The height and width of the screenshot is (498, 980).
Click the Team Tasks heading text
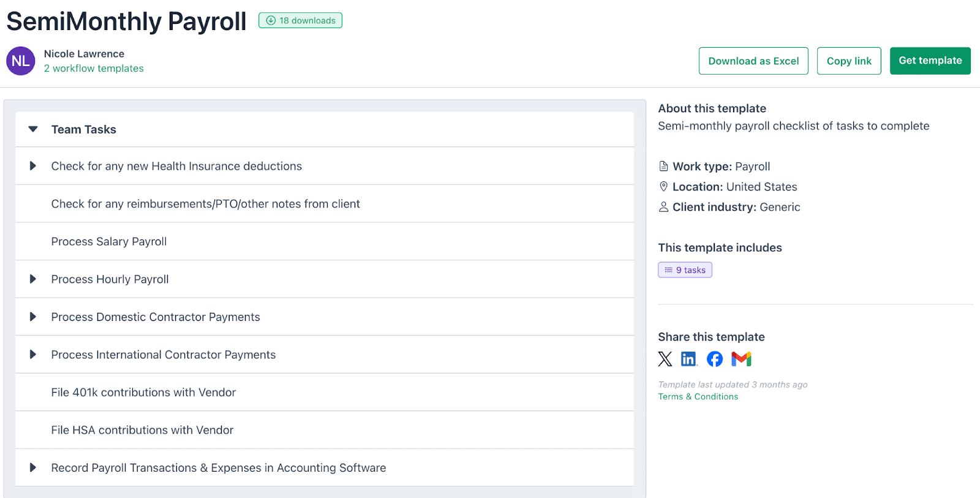click(84, 129)
